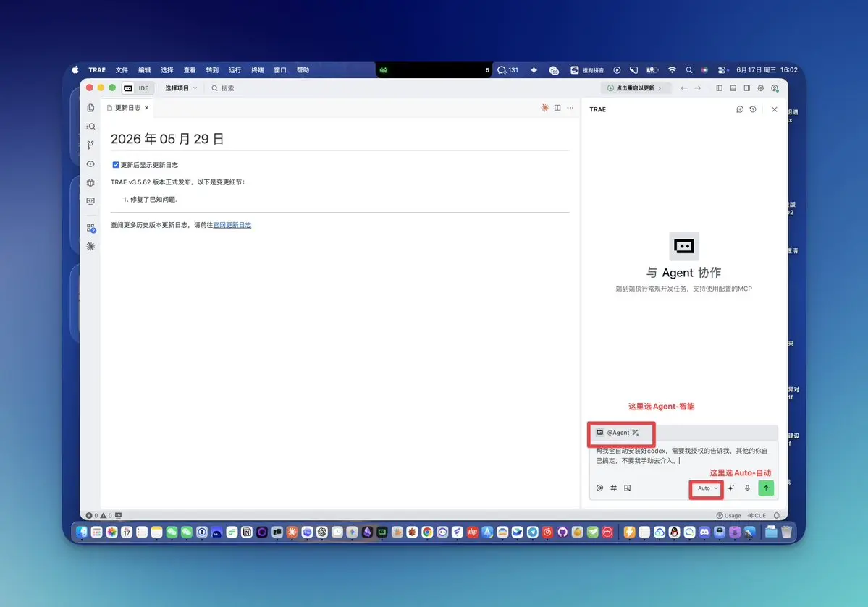This screenshot has height=607, width=868.
Task: Open editor more actions ellipsis
Action: [x=570, y=108]
